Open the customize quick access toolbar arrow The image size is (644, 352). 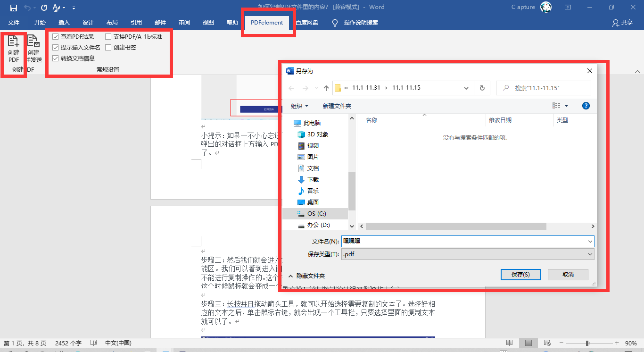pos(74,8)
